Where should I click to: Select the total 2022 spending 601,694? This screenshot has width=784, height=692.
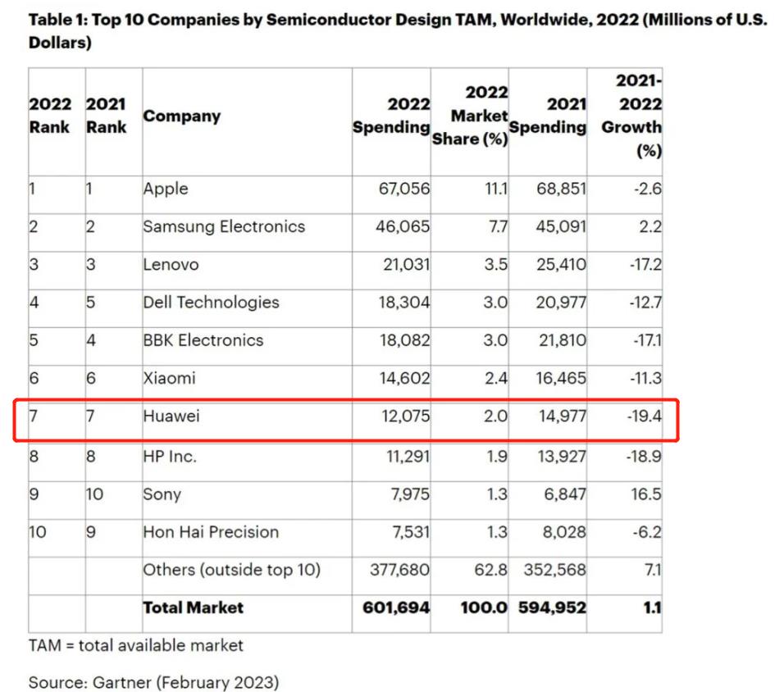(x=396, y=608)
